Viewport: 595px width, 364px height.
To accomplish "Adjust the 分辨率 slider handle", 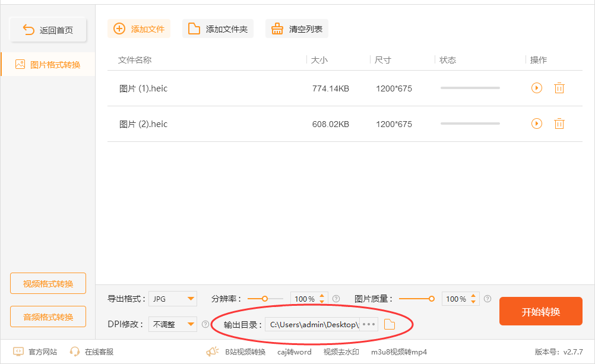I will (x=265, y=299).
